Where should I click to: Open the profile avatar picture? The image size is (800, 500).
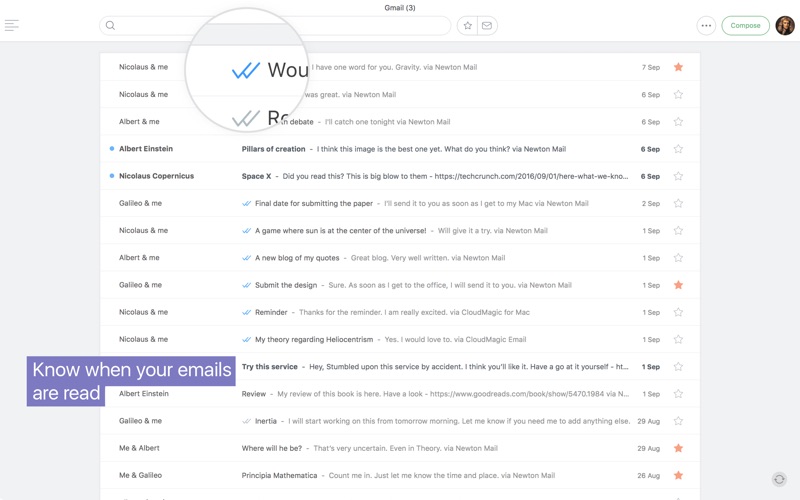pos(785,25)
